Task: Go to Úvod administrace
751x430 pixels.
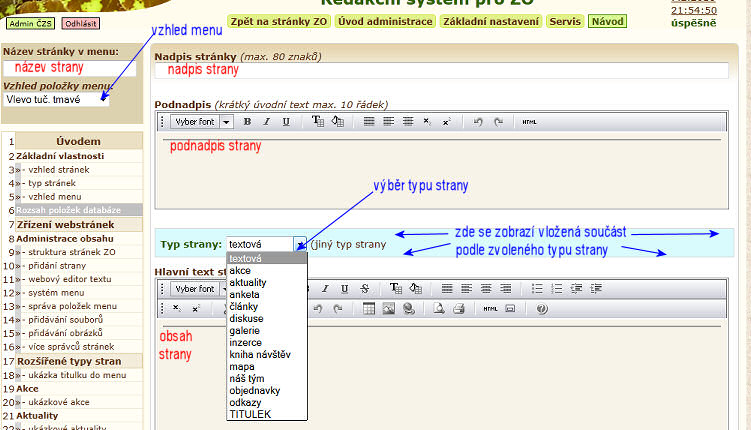Action: click(x=385, y=21)
